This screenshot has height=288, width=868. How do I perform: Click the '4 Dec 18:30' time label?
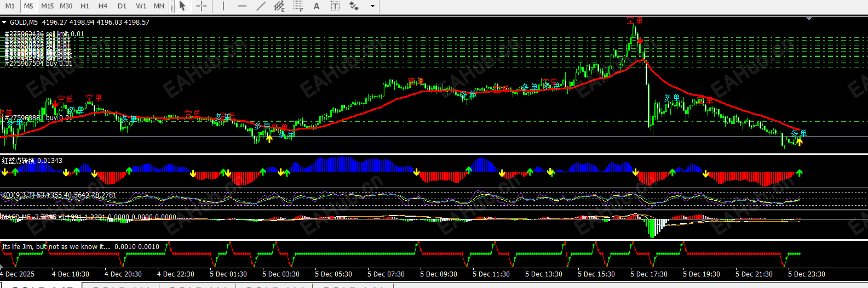click(x=71, y=274)
